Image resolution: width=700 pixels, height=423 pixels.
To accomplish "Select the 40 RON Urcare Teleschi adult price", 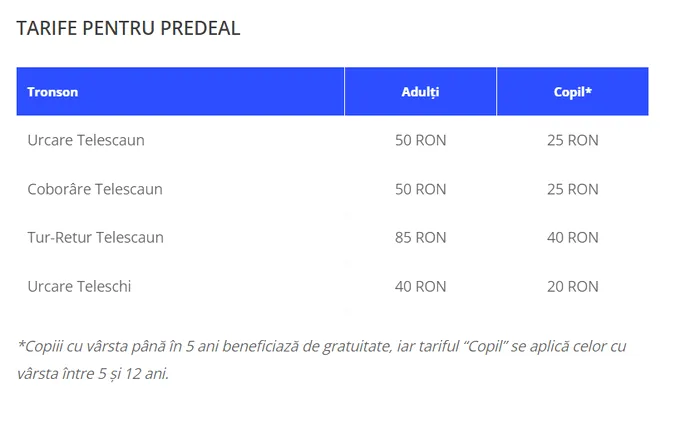I will point(420,286).
